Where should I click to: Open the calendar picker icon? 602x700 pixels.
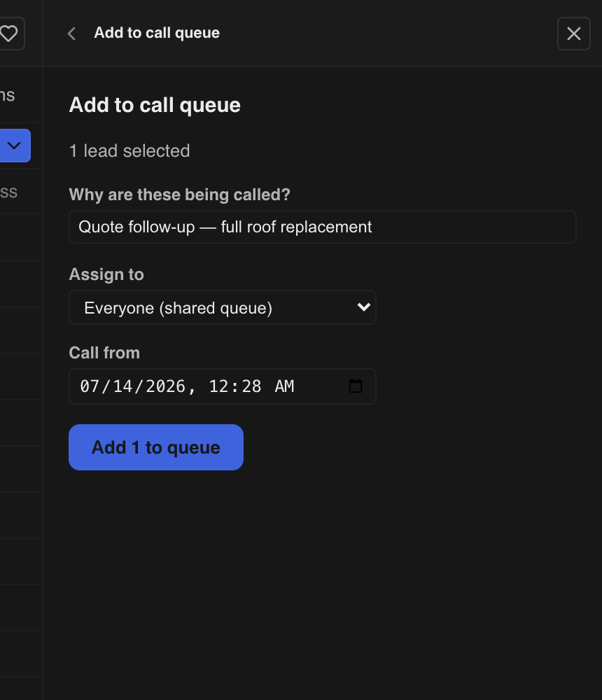[x=356, y=386]
